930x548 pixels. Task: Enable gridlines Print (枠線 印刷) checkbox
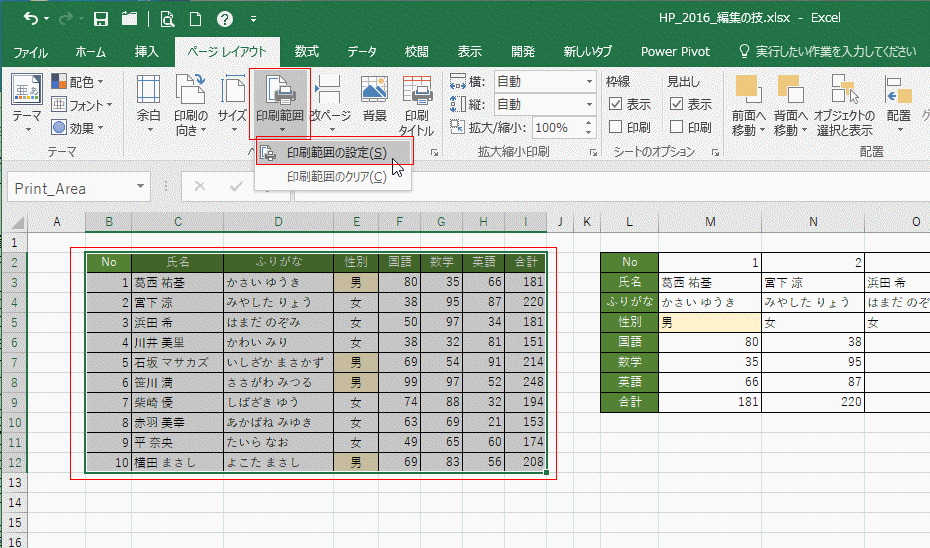click(x=616, y=127)
